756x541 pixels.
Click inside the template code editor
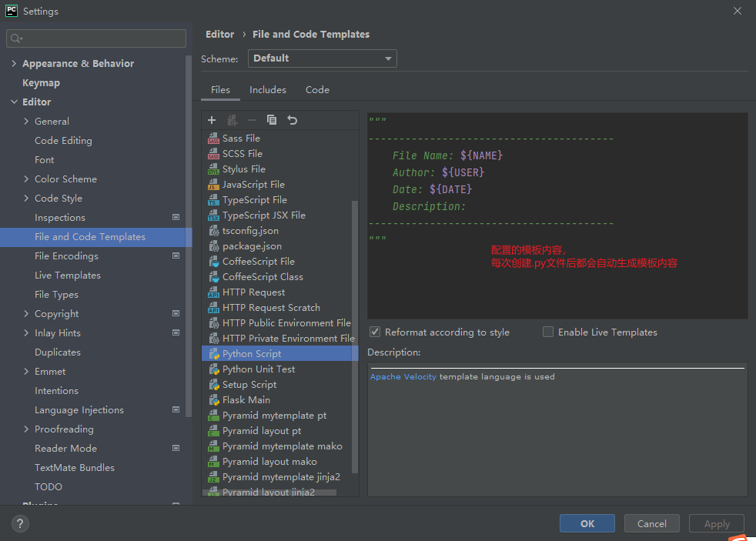557,215
